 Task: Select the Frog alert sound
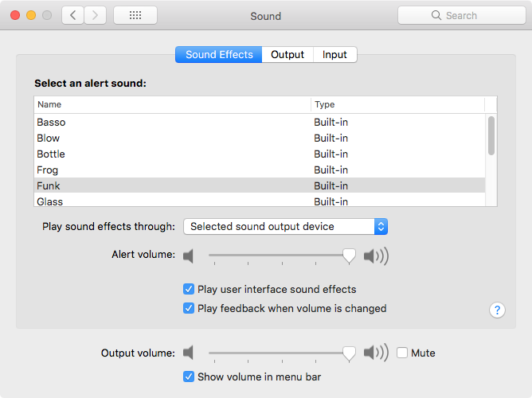[48, 170]
